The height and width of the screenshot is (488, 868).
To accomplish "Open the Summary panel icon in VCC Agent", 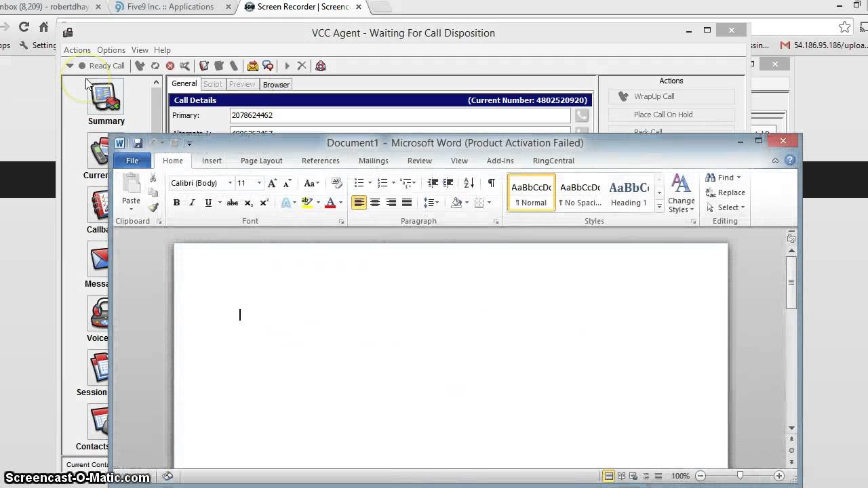I will [106, 96].
